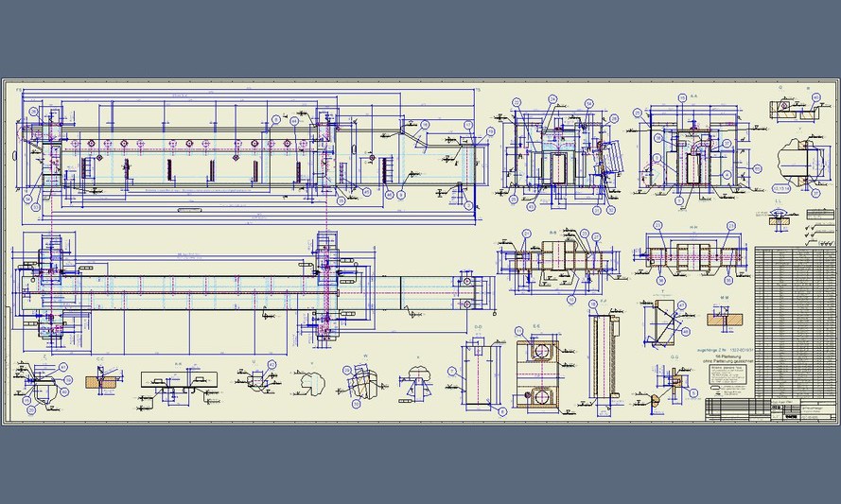
Task: Click the F-F narrow vertical section
Action: 603,355
